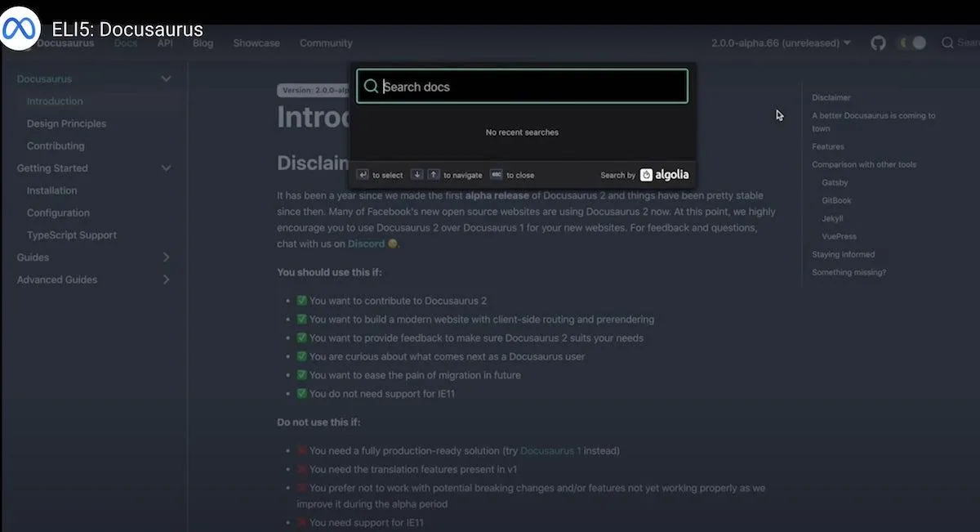Jump to Disclaimer in table of contents
980x532 pixels.
point(831,98)
